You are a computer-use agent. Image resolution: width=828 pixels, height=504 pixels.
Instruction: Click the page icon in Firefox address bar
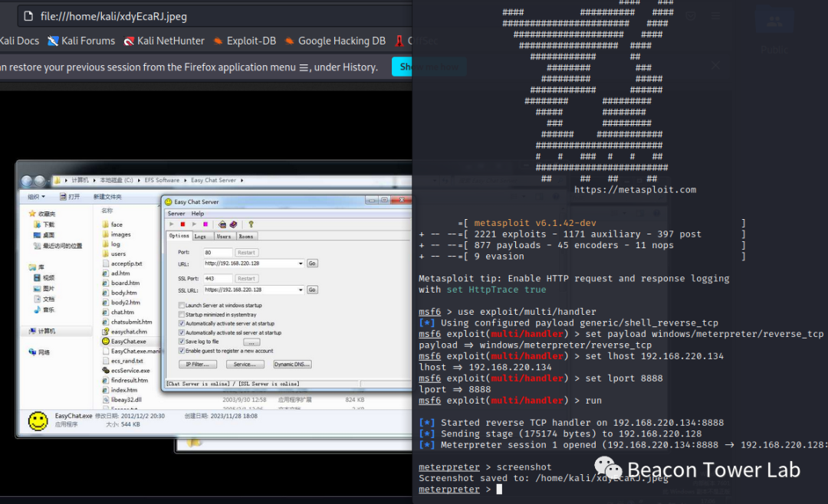[x=28, y=16]
